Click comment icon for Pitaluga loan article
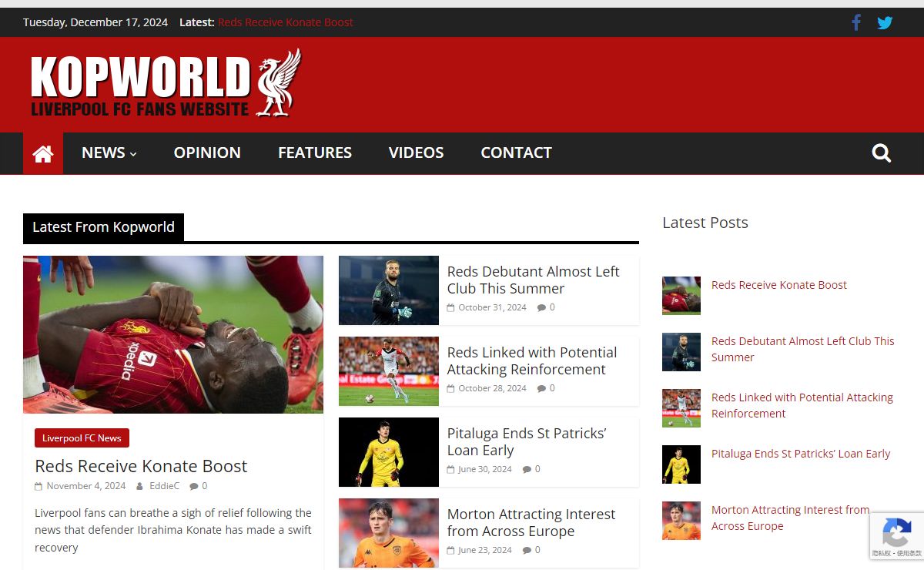 point(527,469)
